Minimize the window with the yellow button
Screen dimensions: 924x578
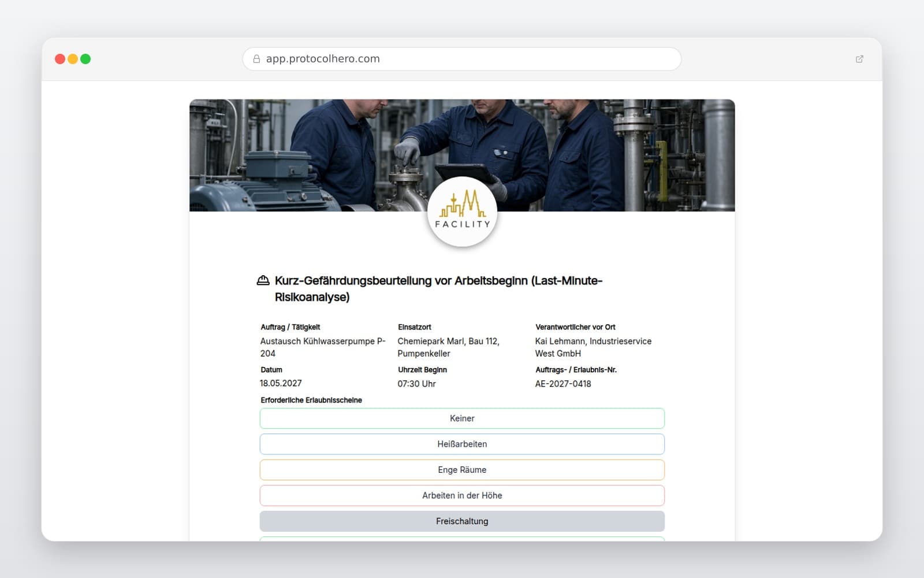tap(73, 59)
